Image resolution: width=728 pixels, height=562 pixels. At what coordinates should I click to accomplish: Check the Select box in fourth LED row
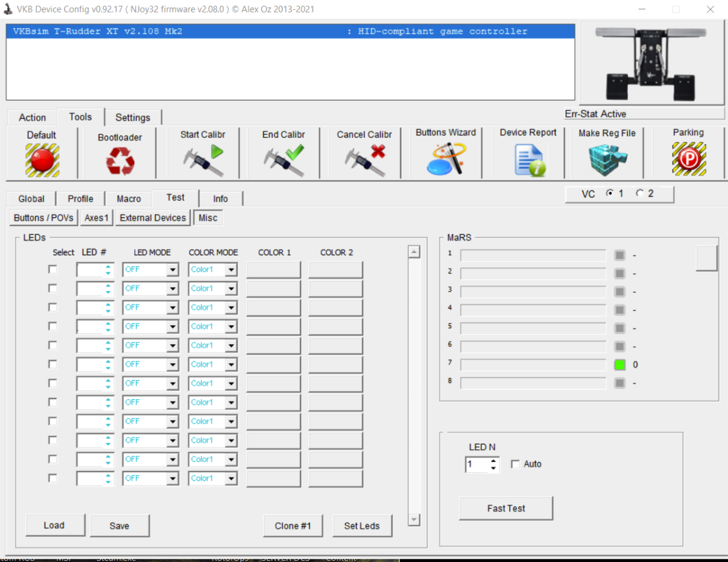tap(52, 326)
